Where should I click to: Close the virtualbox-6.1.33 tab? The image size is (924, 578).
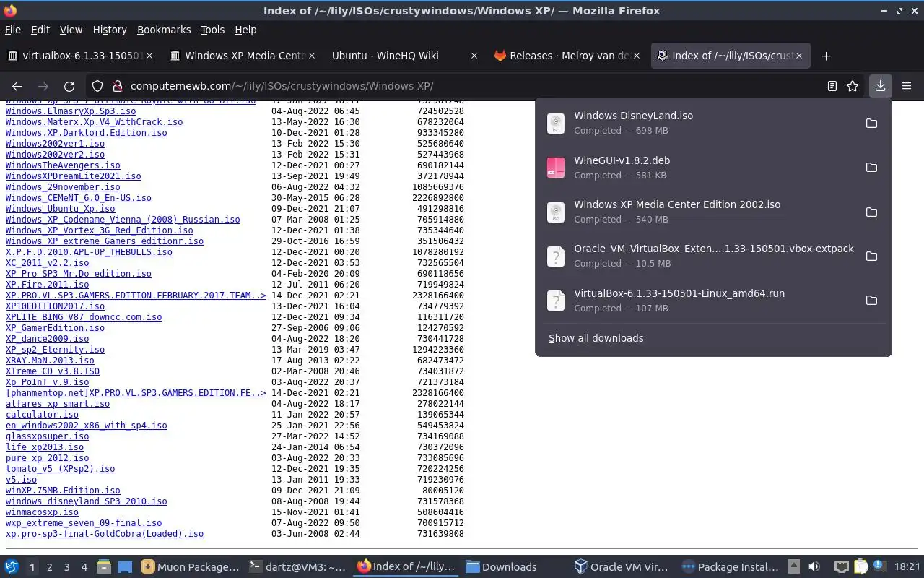click(x=149, y=56)
